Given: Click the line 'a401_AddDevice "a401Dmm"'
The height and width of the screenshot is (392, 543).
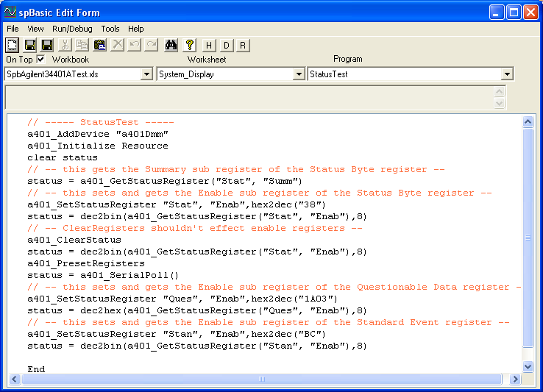Looking at the screenshot, I should (x=98, y=134).
